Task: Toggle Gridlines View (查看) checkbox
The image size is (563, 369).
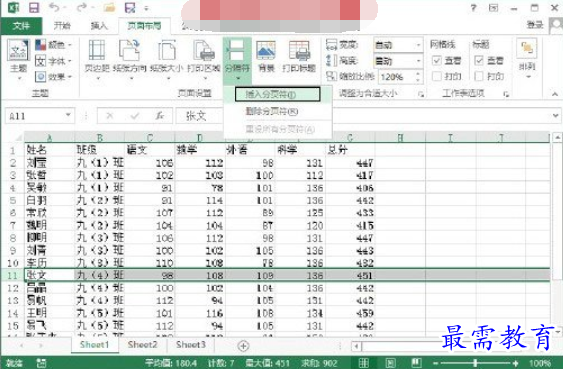Action: [x=437, y=60]
